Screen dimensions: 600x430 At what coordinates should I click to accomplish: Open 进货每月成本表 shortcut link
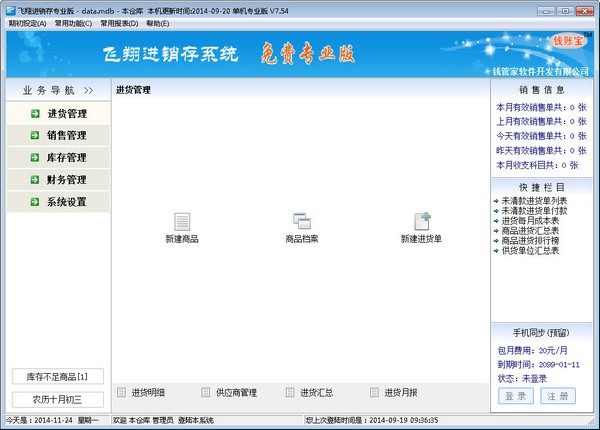(530, 221)
